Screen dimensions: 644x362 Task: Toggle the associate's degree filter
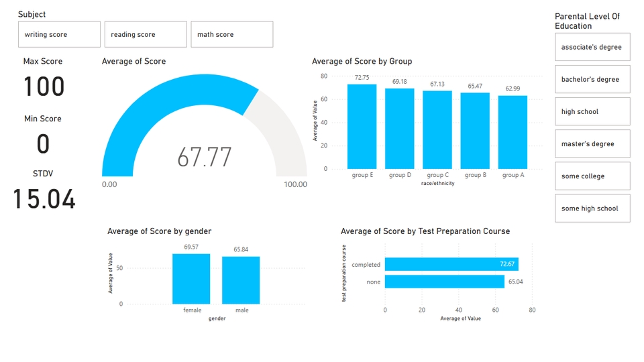point(592,47)
